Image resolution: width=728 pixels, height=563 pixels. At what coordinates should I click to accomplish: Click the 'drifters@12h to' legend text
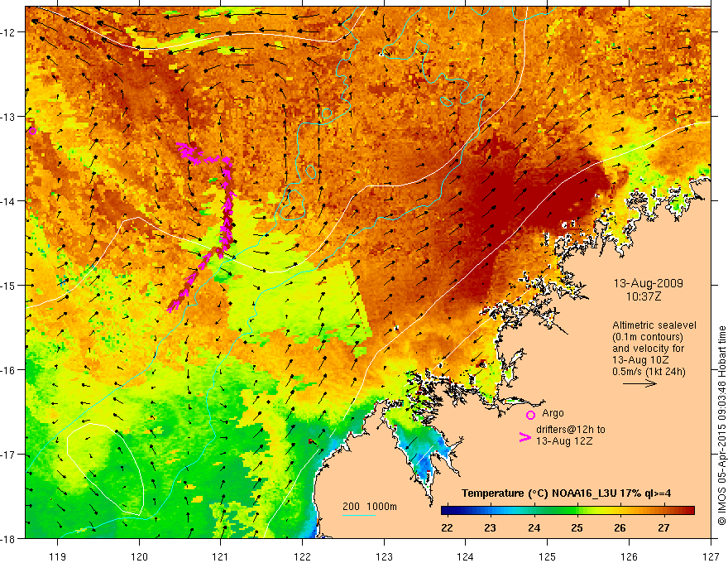571,430
